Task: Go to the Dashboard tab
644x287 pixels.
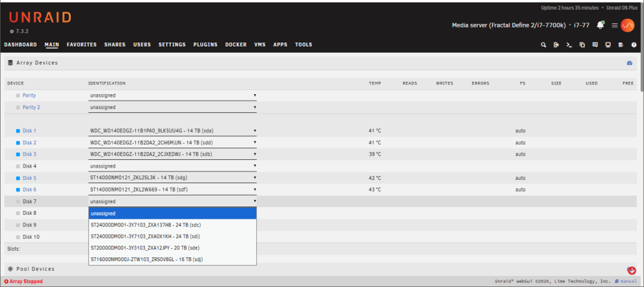Action: coord(21,45)
